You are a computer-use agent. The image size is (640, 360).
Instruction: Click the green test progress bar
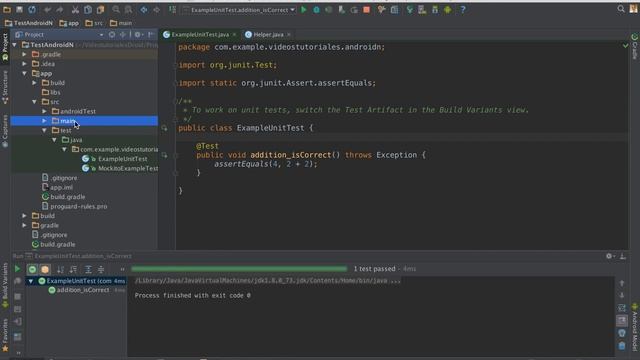(239, 269)
